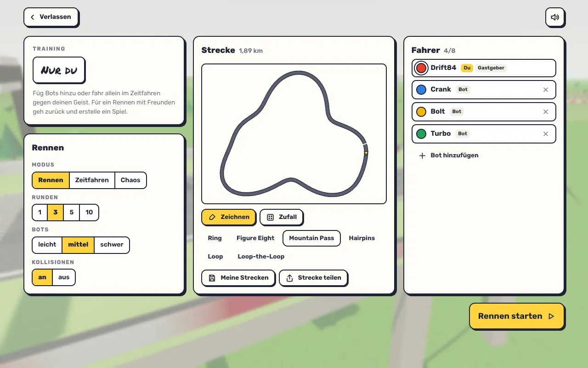This screenshot has width=588, height=368.
Task: Toggle the sound speaker icon
Action: [x=555, y=17]
